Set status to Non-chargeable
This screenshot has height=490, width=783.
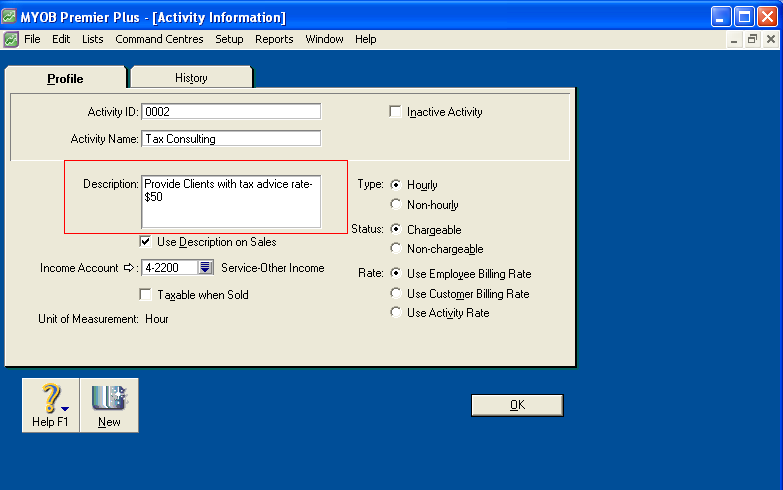395,248
